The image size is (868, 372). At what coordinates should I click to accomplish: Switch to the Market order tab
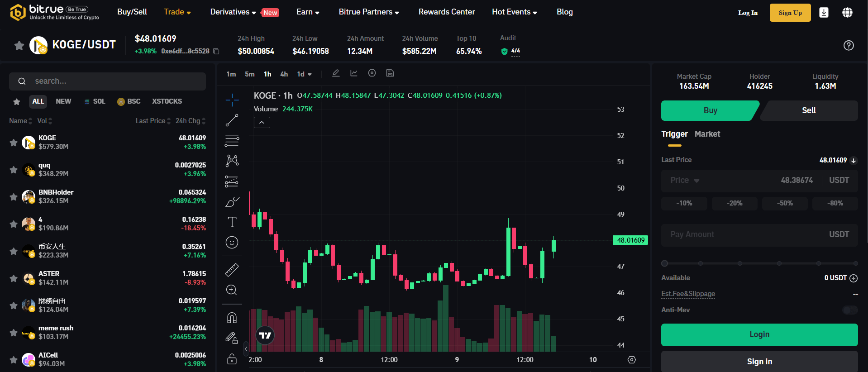click(x=707, y=134)
